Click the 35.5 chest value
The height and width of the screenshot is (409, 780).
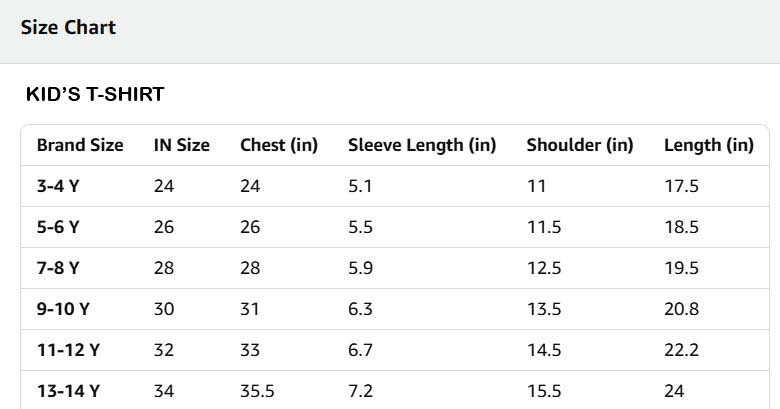(257, 391)
